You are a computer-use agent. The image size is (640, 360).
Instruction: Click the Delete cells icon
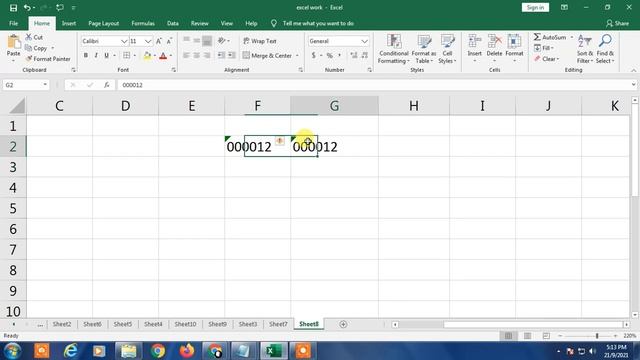pyautogui.click(x=494, y=41)
